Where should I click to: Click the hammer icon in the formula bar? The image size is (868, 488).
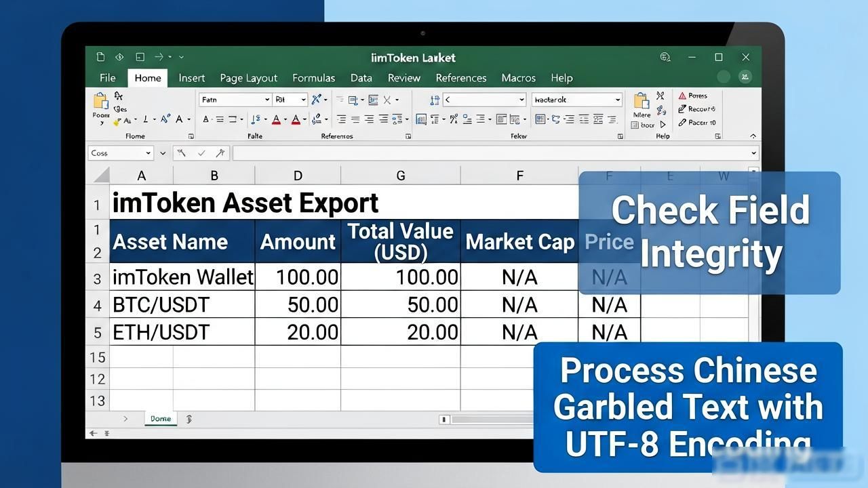[182, 153]
